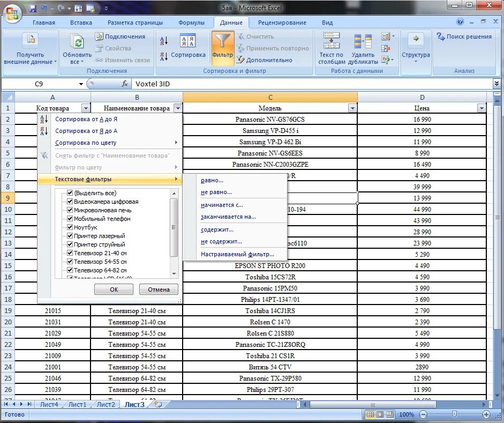Click the Office button logo
504x423 pixels.
12,13
